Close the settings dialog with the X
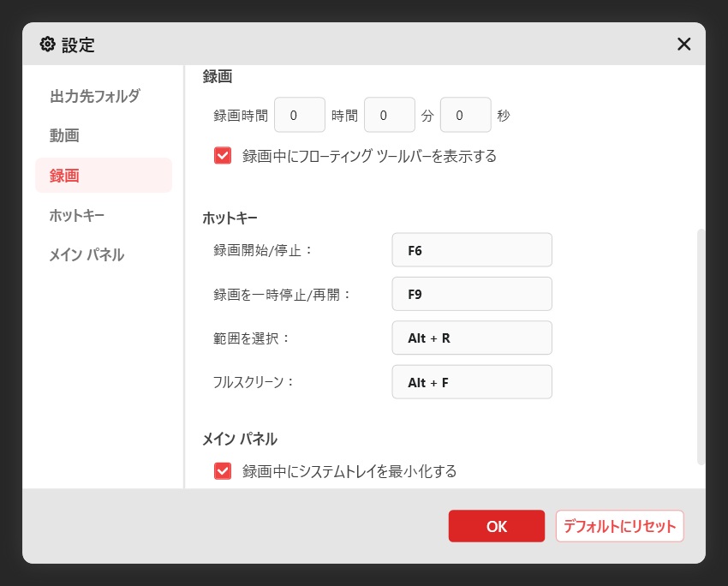This screenshot has width=728, height=586. pyautogui.click(x=683, y=45)
